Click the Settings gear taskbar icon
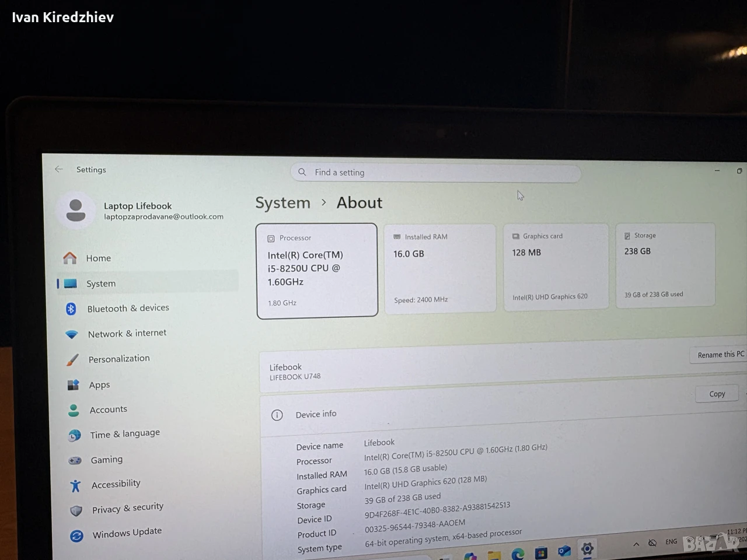 [x=587, y=549]
